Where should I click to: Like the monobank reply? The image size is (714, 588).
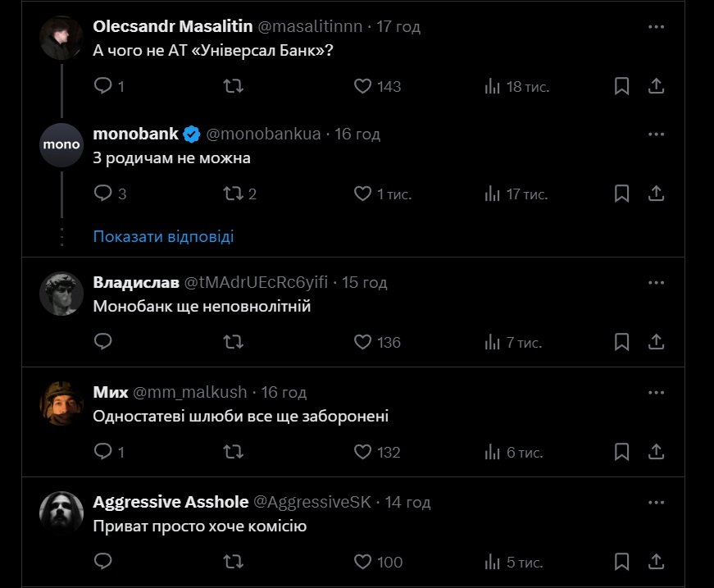pos(362,194)
